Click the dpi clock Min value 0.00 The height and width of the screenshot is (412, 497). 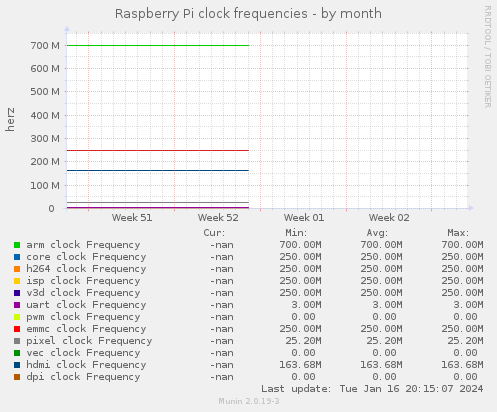[x=303, y=377]
